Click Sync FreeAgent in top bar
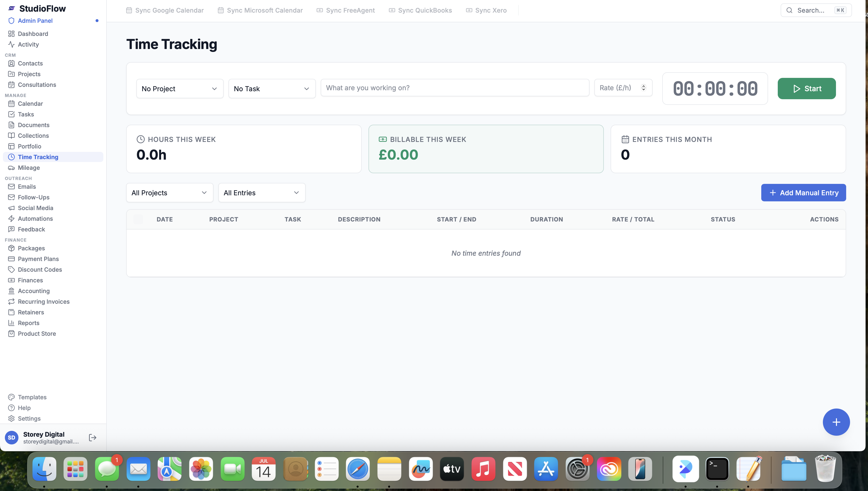The width and height of the screenshot is (868, 491). [x=346, y=10]
